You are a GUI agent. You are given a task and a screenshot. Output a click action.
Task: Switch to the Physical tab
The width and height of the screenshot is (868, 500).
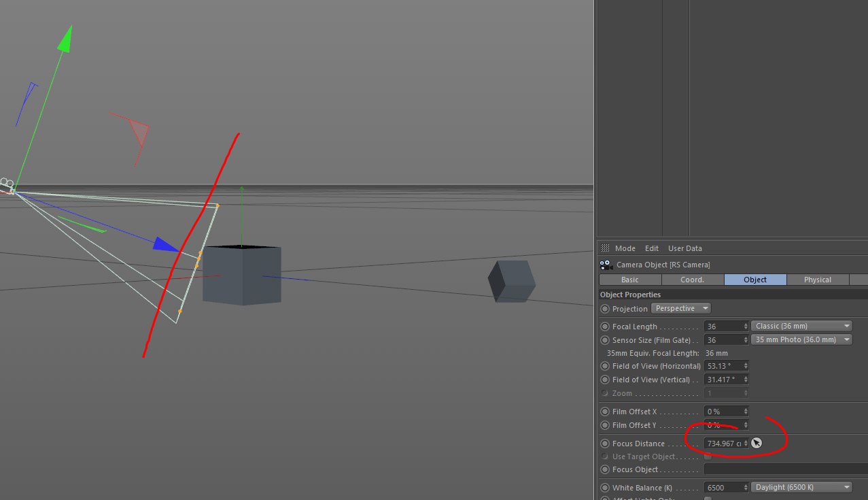pos(818,280)
